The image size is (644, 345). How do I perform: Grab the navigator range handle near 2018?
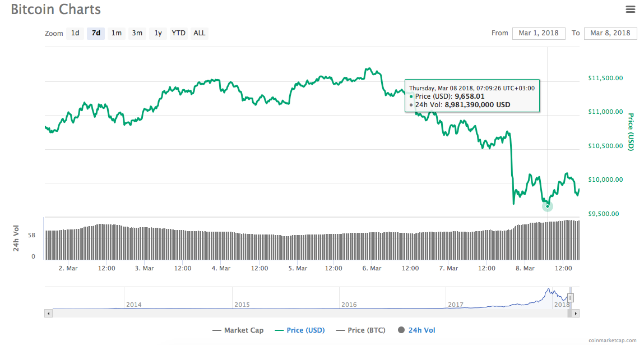point(571,298)
